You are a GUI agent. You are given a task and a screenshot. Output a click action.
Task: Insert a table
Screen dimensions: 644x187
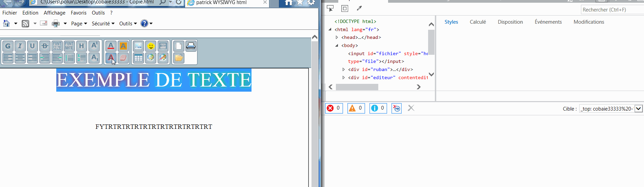138,58
